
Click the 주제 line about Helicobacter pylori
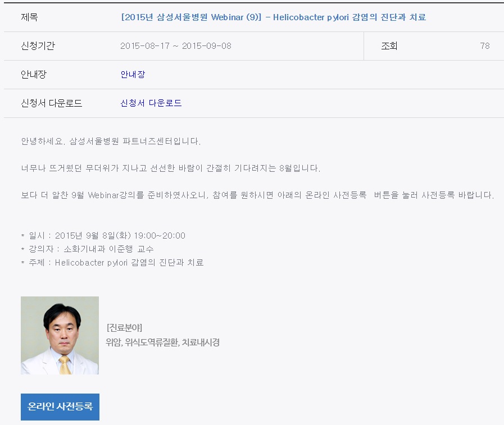[x=112, y=262]
